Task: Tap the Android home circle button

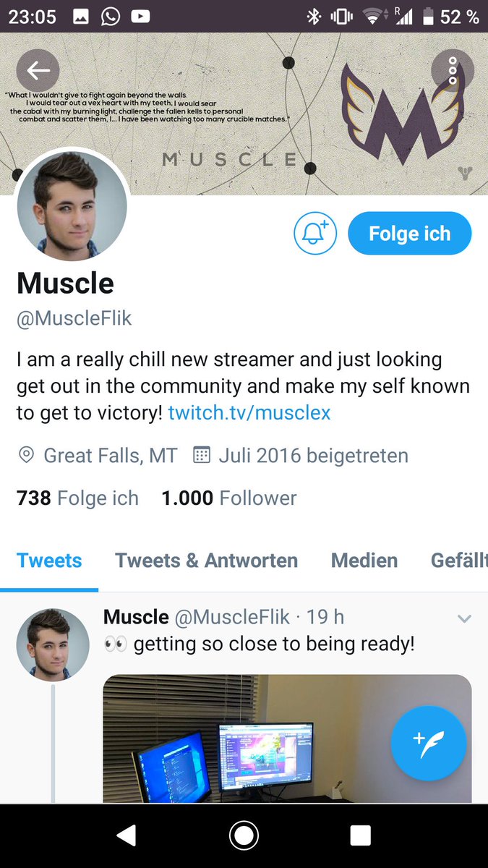Action: (244, 835)
